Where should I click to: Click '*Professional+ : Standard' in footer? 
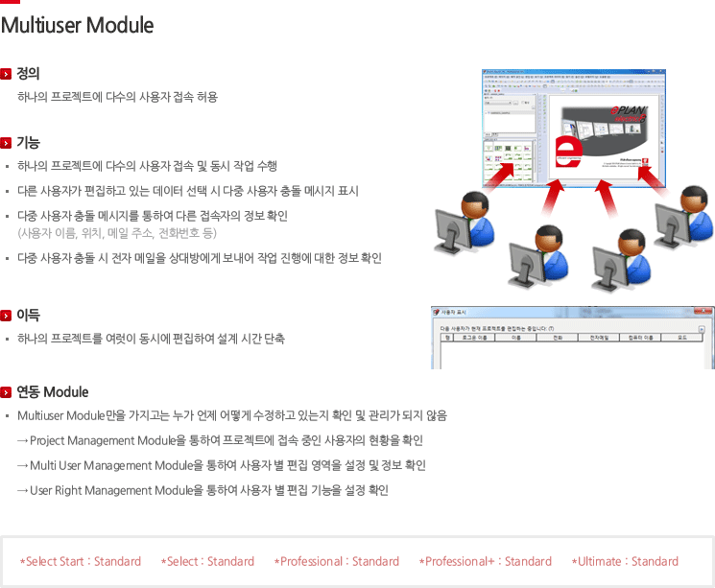[x=486, y=561]
